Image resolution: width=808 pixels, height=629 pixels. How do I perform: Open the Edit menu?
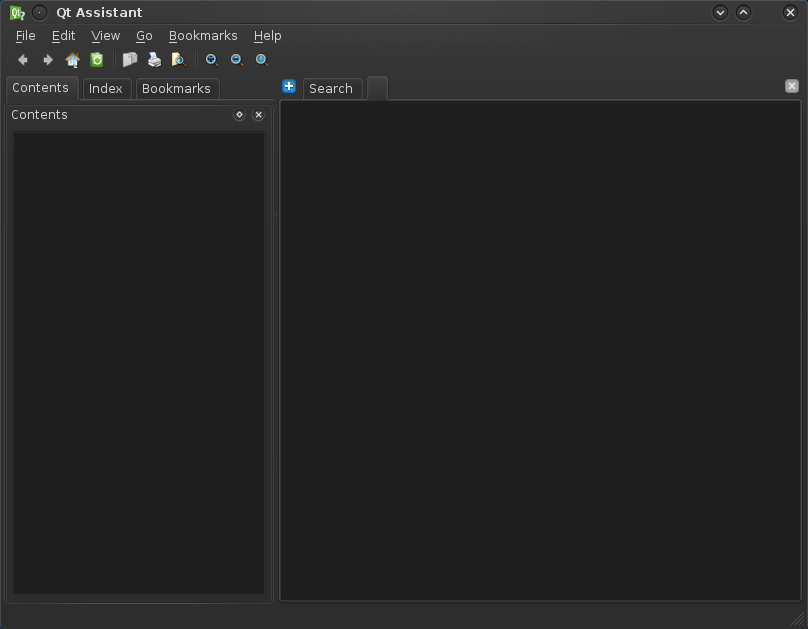[x=63, y=36]
